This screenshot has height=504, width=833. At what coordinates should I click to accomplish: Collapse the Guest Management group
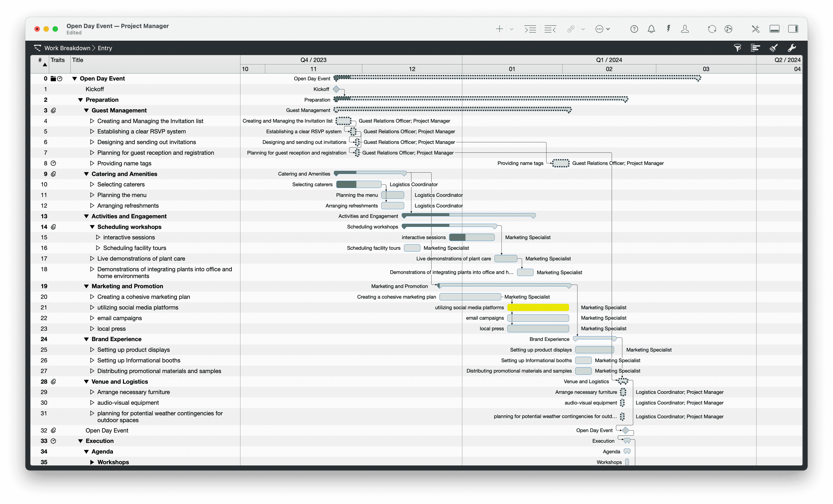pyautogui.click(x=86, y=110)
